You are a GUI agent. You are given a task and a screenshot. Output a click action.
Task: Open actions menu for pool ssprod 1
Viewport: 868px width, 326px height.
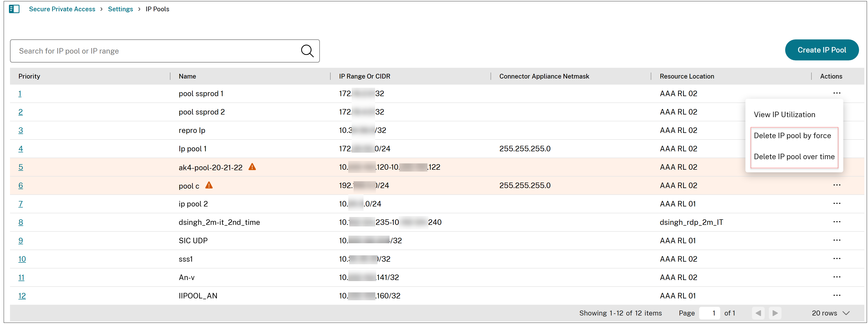(x=837, y=93)
